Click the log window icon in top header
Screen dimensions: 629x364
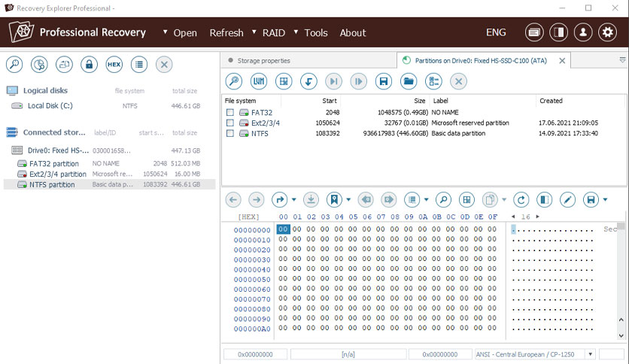534,32
